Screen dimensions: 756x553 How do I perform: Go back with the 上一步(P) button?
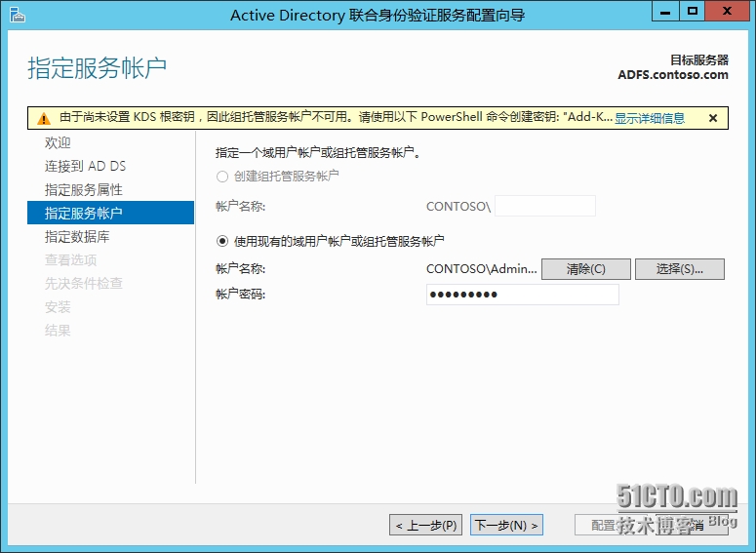click(426, 525)
